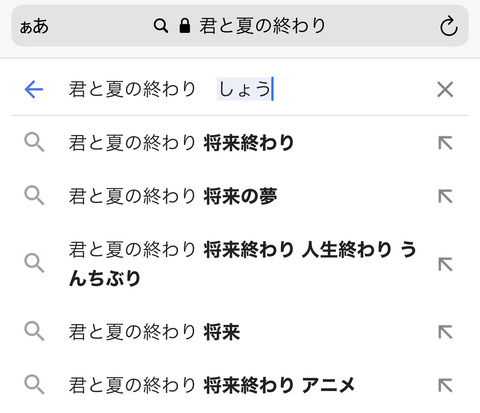Viewport: 480px width, 413px height.
Task: Tap the fill arrow beside 将来 suggestion
Action: [445, 332]
